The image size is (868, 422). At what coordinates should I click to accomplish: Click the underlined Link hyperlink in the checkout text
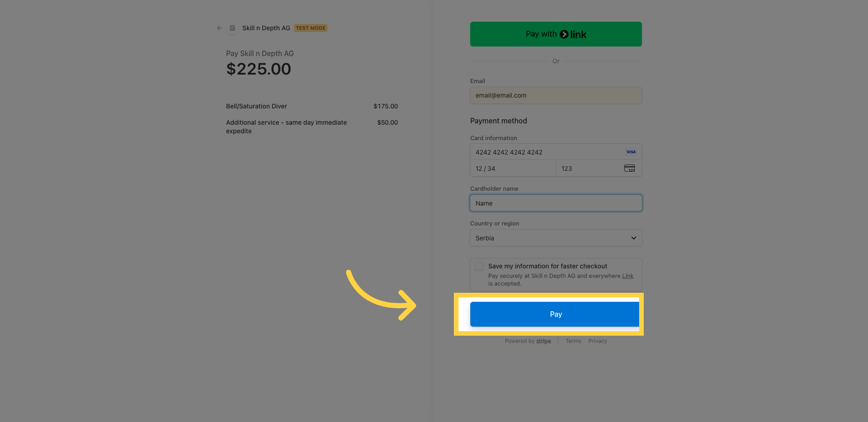[x=627, y=276]
